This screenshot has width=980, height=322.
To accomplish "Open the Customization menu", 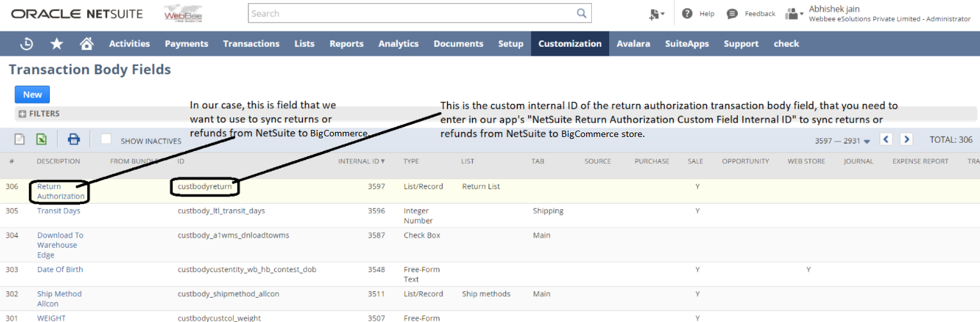I will 569,44.
